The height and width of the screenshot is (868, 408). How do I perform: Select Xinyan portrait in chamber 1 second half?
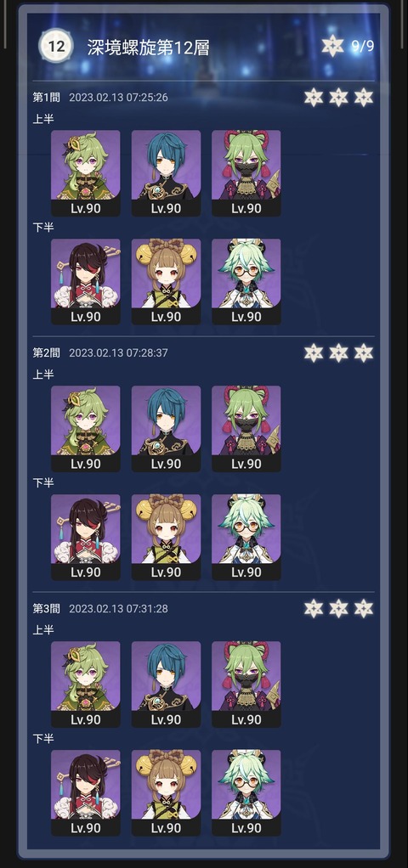[85, 282]
